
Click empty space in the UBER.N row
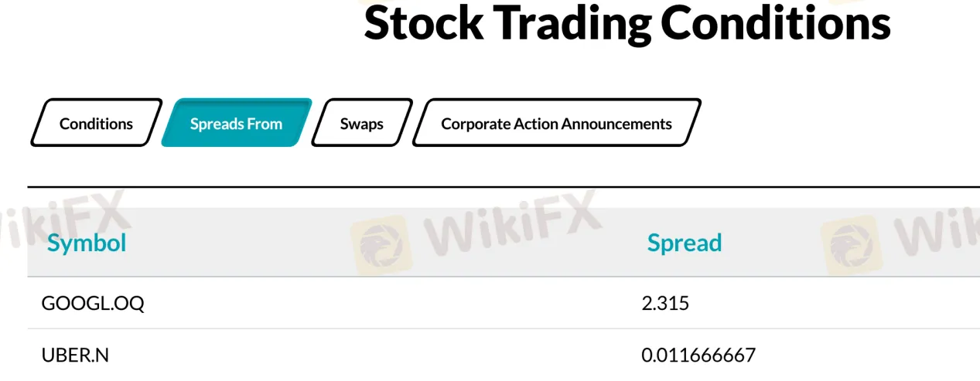tap(387, 355)
